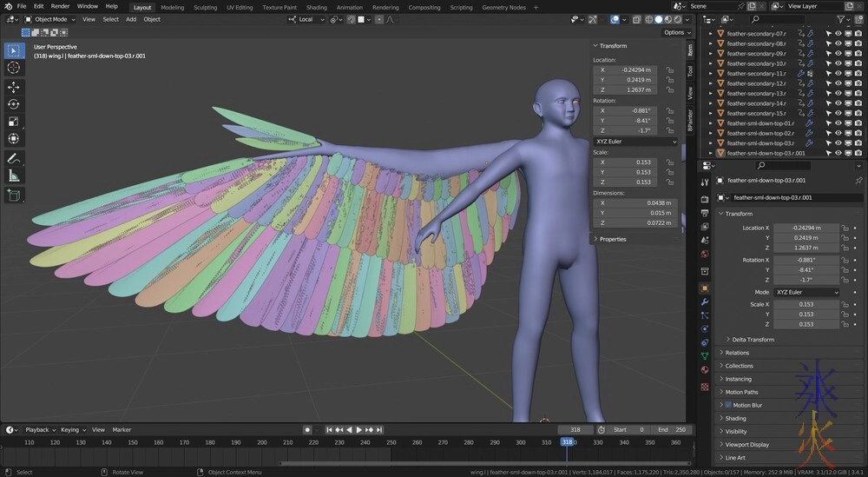Open the Render menu
Viewport: 868px width, 477px height.
click(x=60, y=6)
